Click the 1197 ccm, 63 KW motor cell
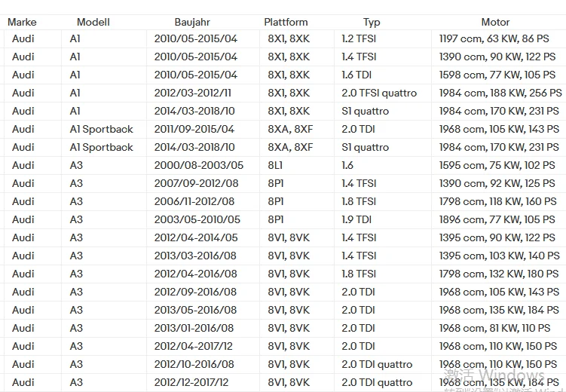The width and height of the screenshot is (566, 392). coord(499,38)
